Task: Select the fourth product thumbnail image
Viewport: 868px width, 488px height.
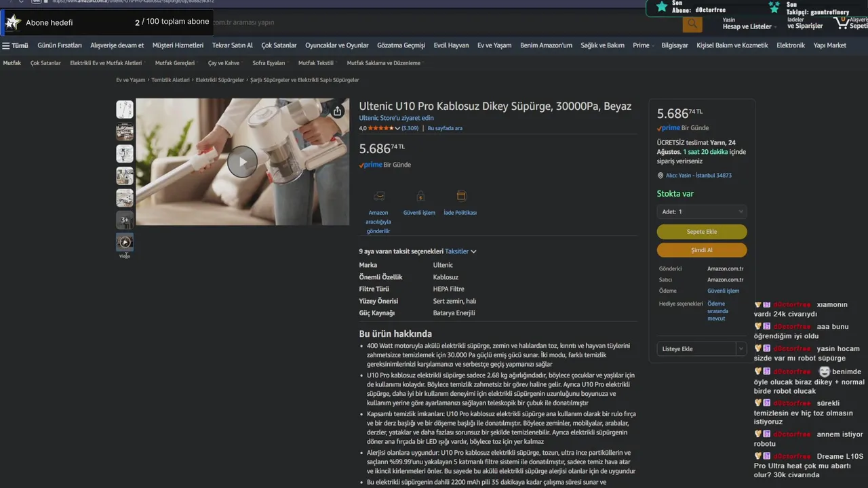Action: (125, 176)
